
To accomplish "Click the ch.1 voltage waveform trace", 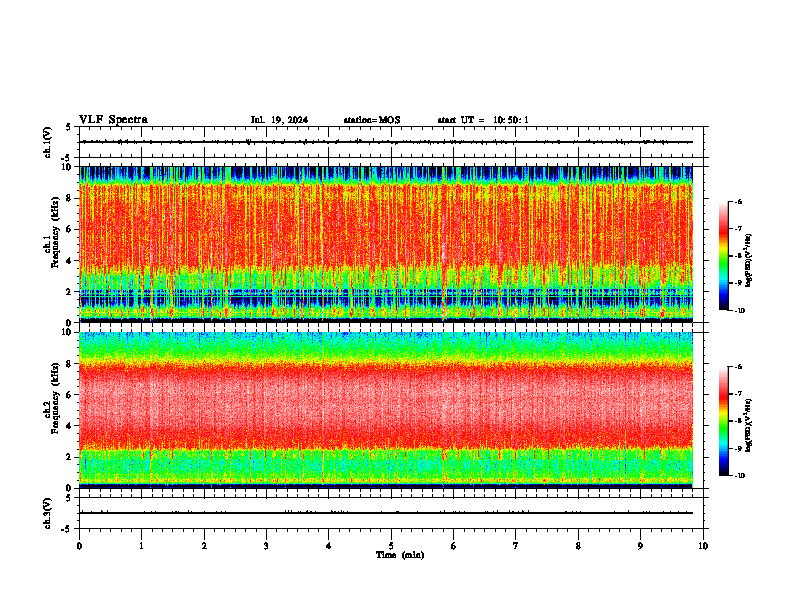I will [x=386, y=142].
